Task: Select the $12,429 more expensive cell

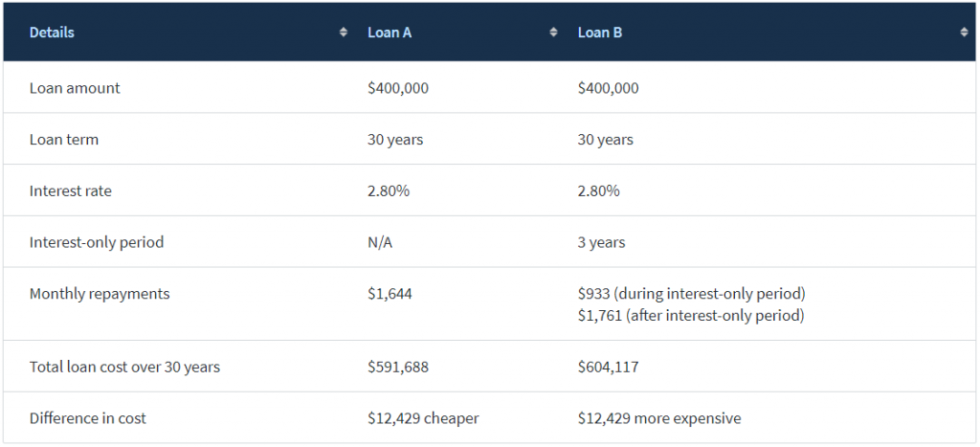Action: coord(659,418)
